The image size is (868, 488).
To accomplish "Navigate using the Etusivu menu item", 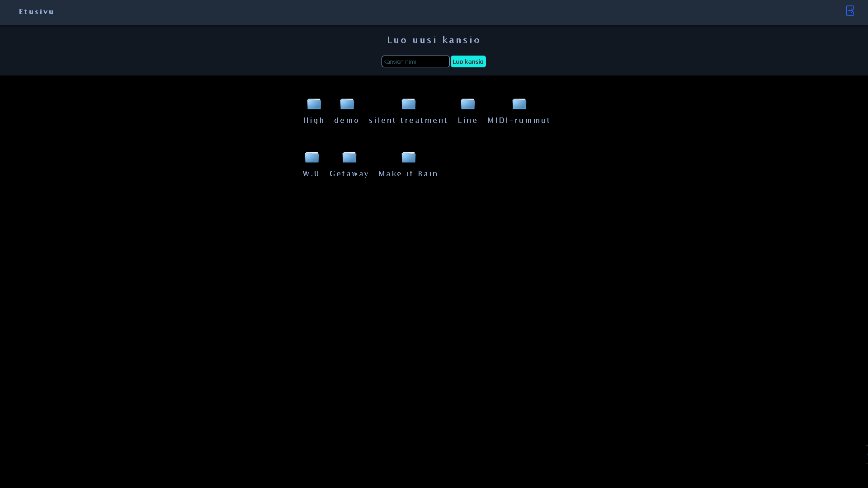I will click(36, 12).
